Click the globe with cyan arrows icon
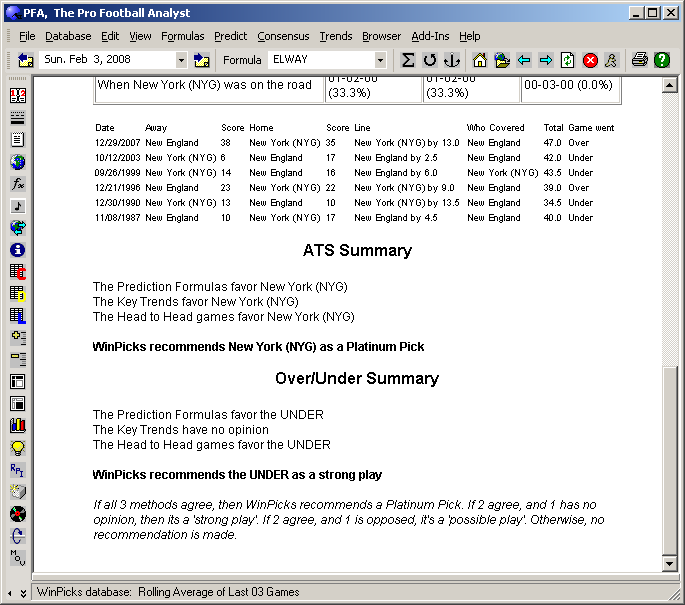Viewport: 685px width, 605px height. pyautogui.click(x=18, y=228)
